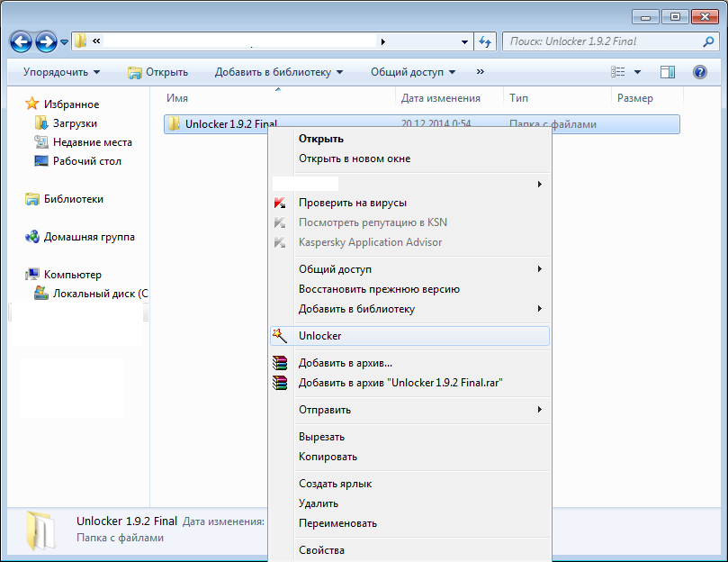Expand the address bar history dropdown
Viewport: 728px width, 562px height.
click(464, 41)
